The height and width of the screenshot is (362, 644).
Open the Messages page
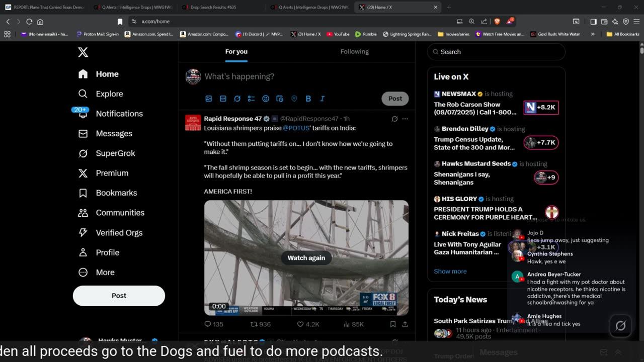105,133
